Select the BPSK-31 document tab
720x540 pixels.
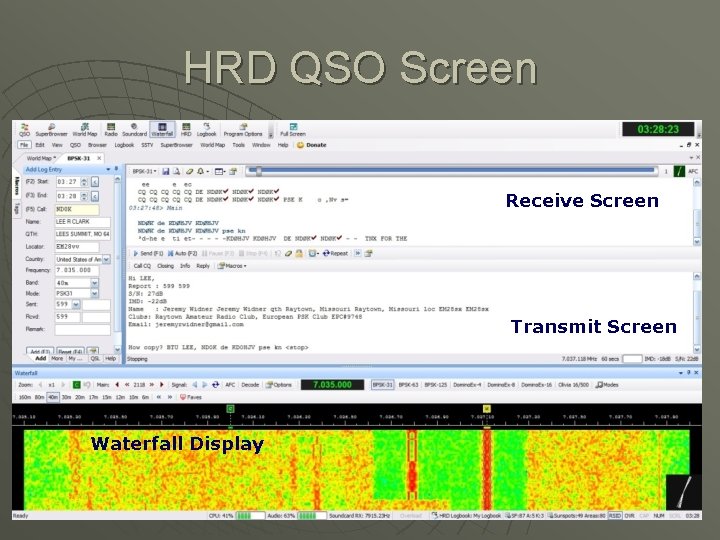(79, 158)
